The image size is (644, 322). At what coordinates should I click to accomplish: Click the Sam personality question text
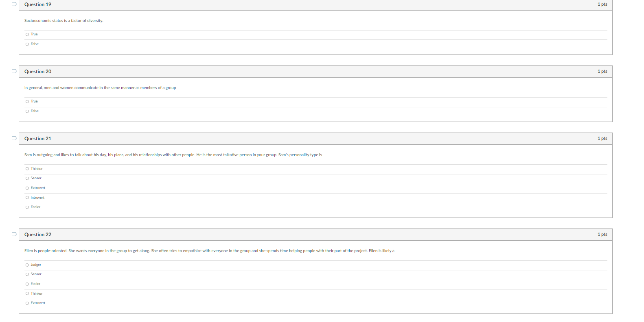[x=173, y=155]
